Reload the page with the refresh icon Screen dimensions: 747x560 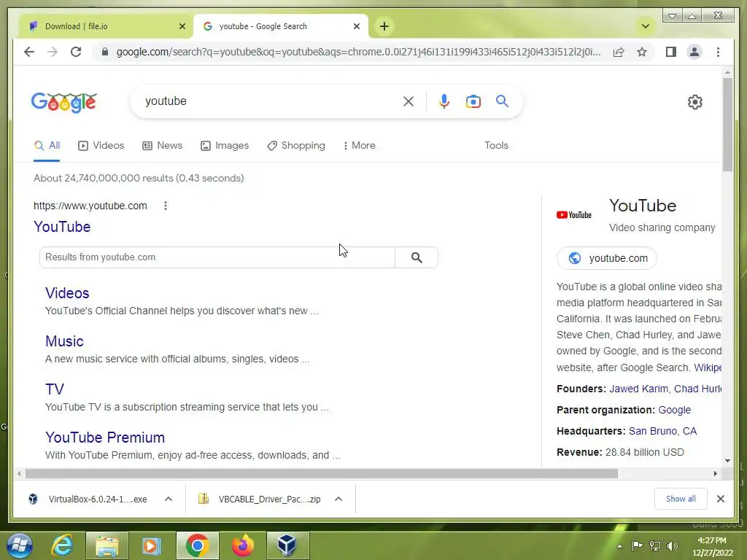coord(76,52)
